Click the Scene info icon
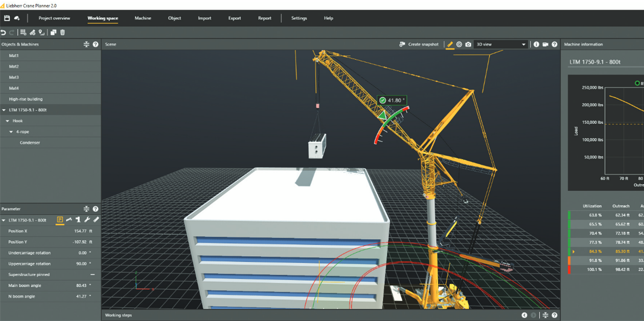Viewport: 644px width, 321px height. tap(536, 44)
